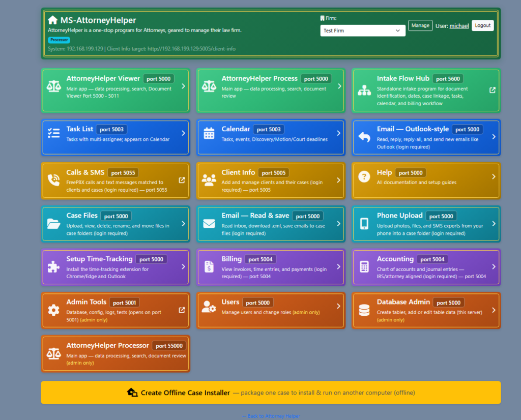Click chevron arrow on Accounting card
Screen dimensions: 521x420
[494, 266]
